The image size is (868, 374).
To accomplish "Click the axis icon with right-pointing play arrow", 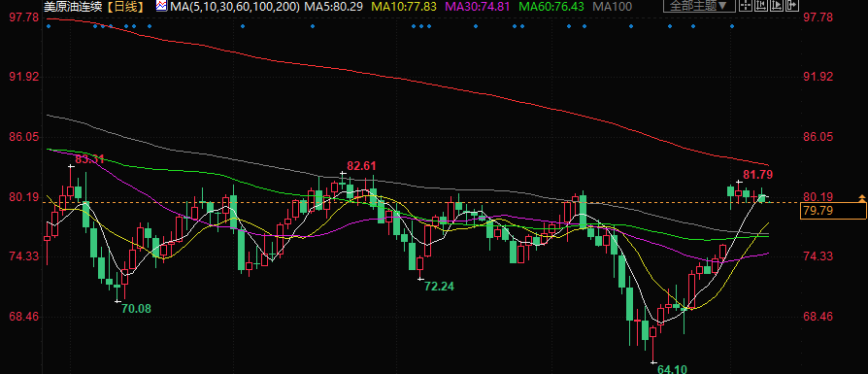I will pos(777,6).
